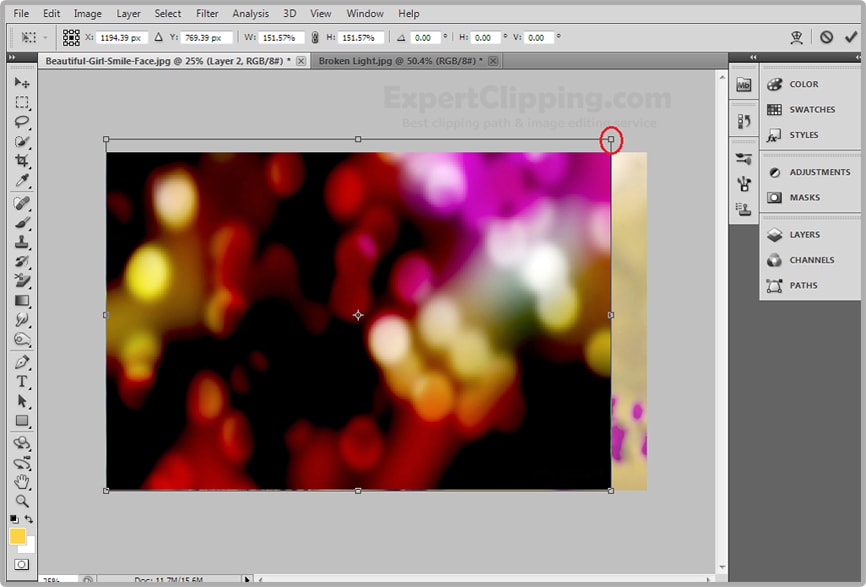
Task: Choose the Horizontal Type tool
Action: pos(22,382)
